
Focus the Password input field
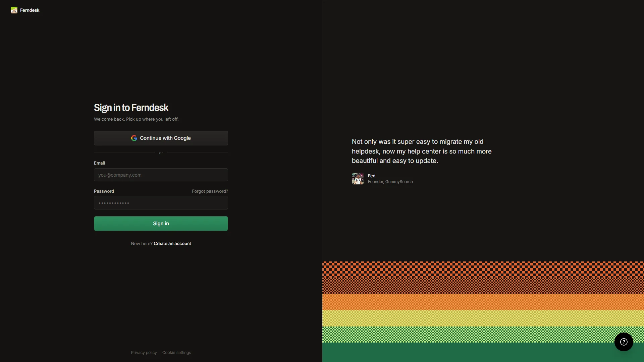point(161,203)
